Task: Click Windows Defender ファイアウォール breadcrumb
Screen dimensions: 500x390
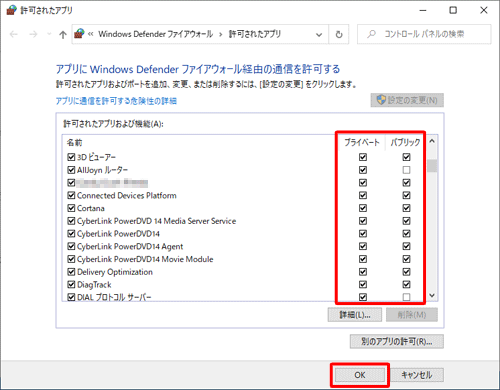Action: [x=155, y=34]
